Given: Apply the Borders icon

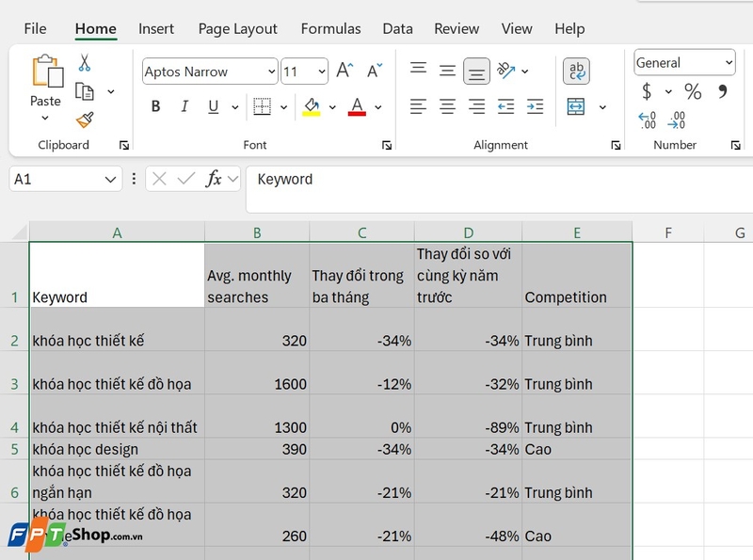Looking at the screenshot, I should 263,106.
